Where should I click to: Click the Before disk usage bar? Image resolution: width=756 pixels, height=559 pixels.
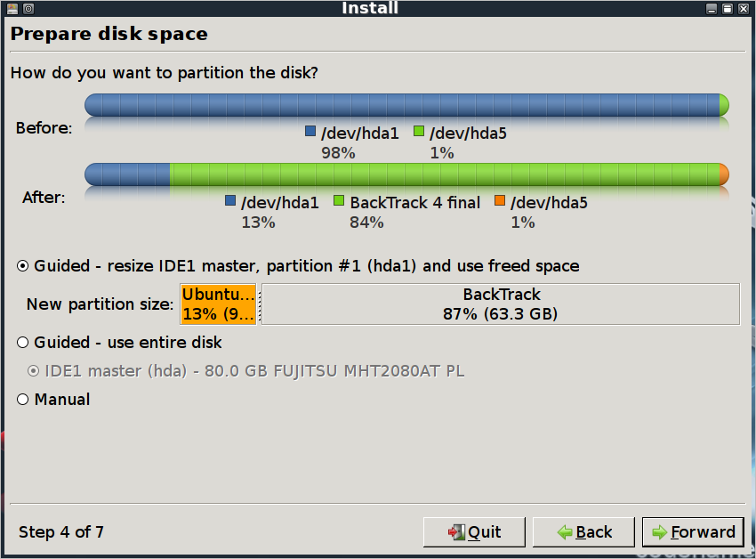406,105
